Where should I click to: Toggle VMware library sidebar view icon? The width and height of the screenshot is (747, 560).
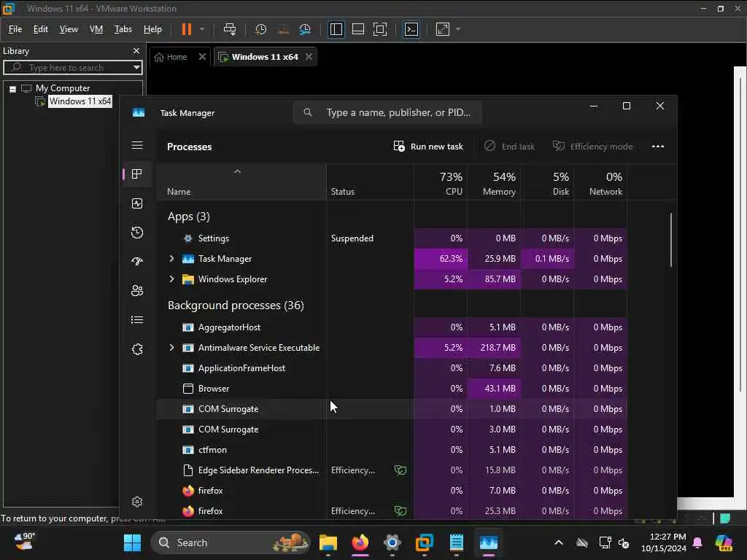[x=336, y=29]
